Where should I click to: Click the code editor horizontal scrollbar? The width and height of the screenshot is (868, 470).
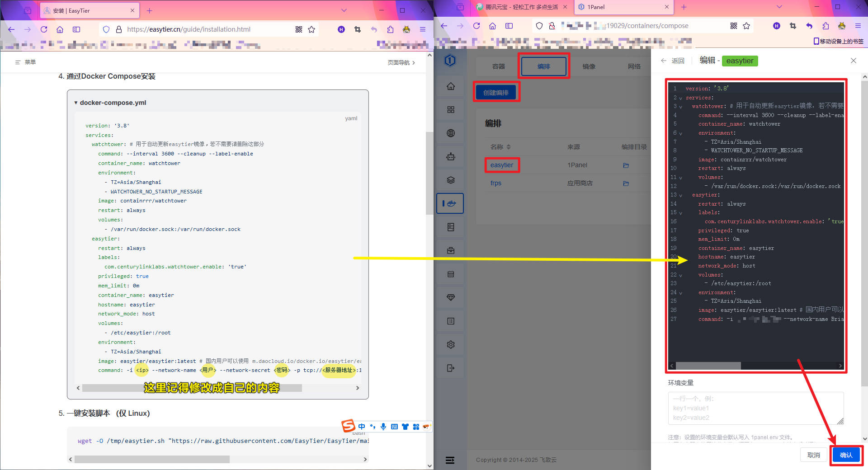coord(708,366)
